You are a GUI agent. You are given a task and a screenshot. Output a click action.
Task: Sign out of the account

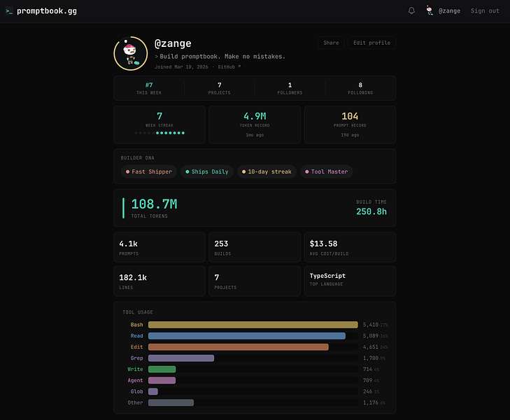tap(485, 10)
